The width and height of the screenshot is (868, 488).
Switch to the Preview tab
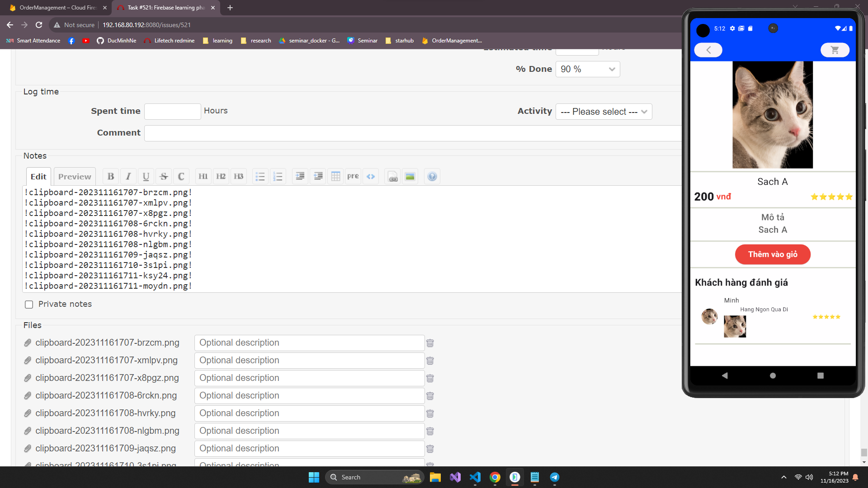point(75,177)
